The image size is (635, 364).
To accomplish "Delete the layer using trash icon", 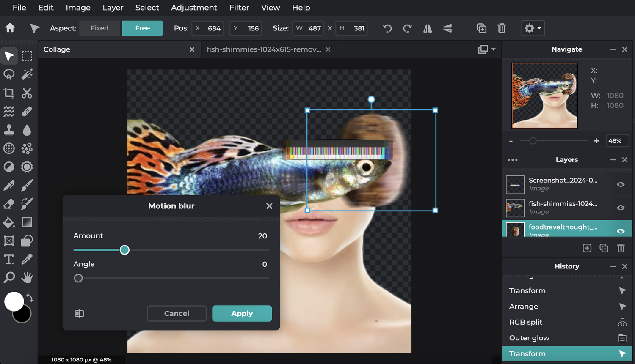I will point(502,28).
